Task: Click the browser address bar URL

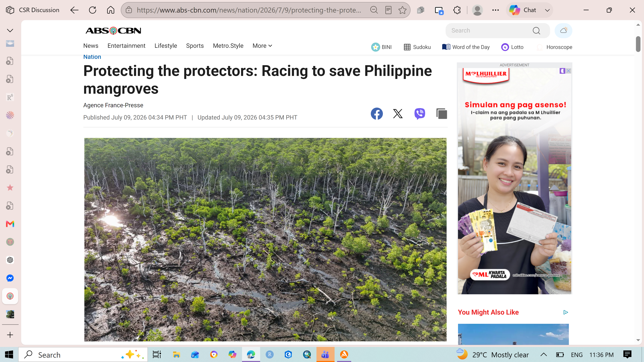Action: pyautogui.click(x=249, y=10)
